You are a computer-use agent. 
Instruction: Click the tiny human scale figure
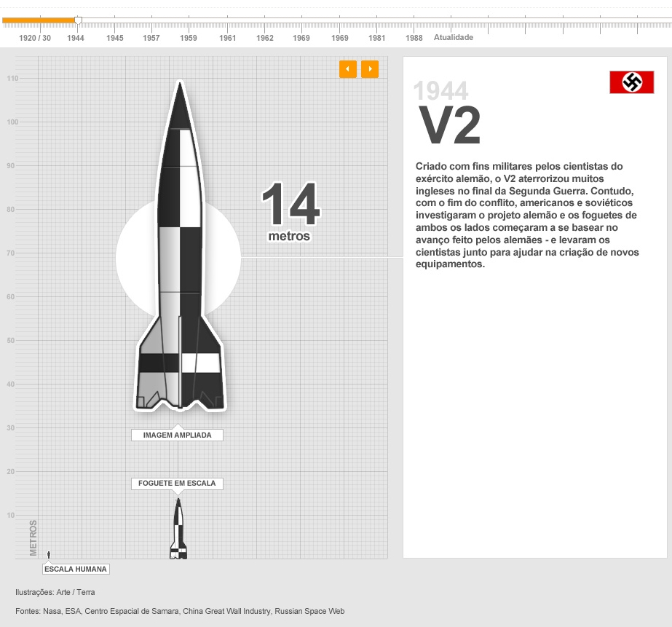49,554
